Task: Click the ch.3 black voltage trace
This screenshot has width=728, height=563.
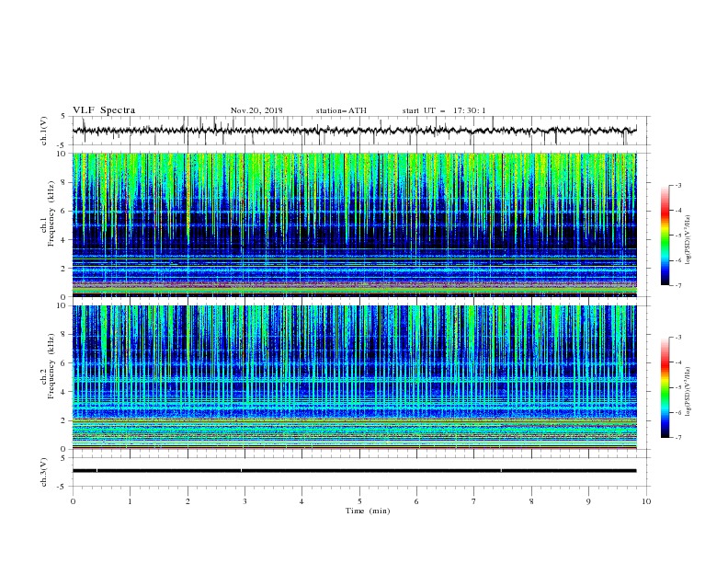Action: click(354, 471)
